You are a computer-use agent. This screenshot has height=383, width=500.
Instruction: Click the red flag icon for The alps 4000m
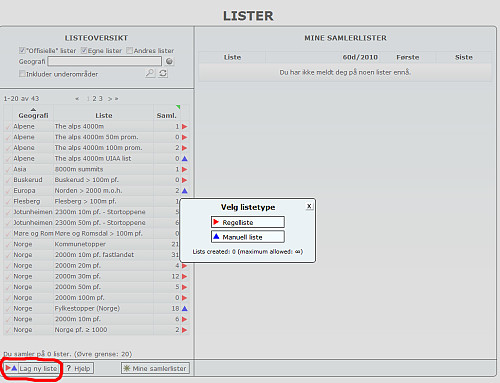click(185, 127)
